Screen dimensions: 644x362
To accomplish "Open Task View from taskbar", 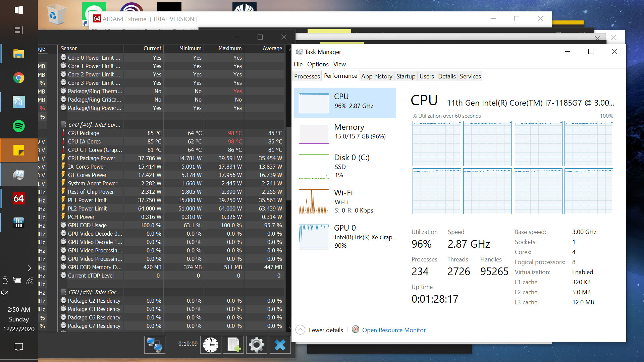I will tap(19, 30).
